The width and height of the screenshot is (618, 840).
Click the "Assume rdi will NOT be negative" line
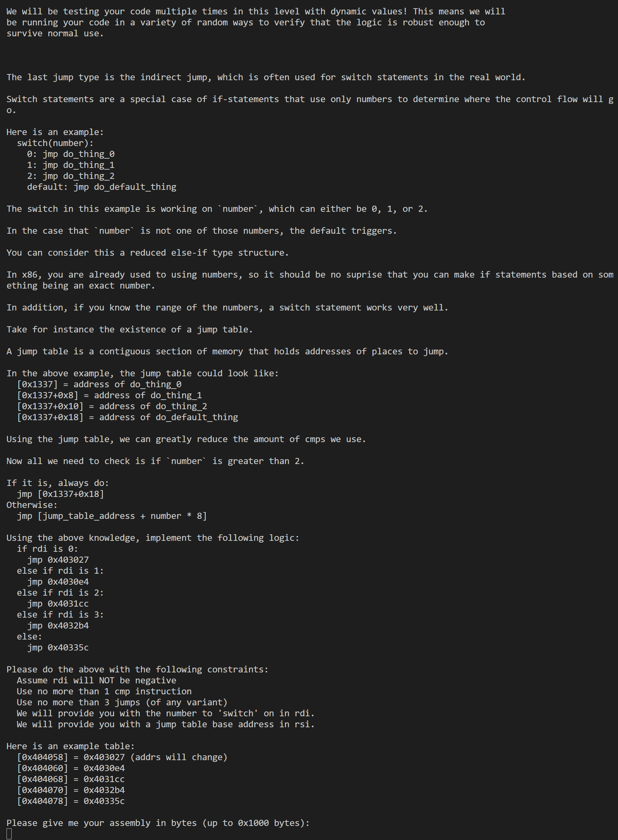pos(96,680)
